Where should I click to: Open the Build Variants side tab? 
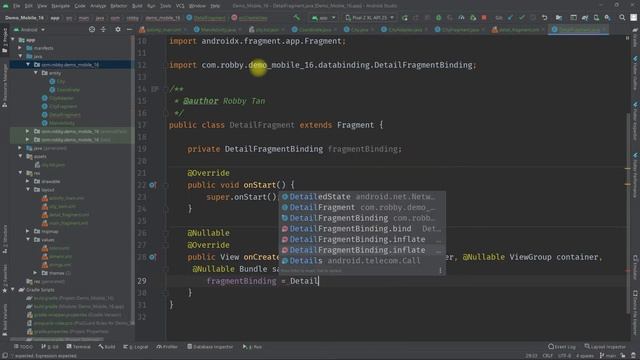(x=4, y=319)
